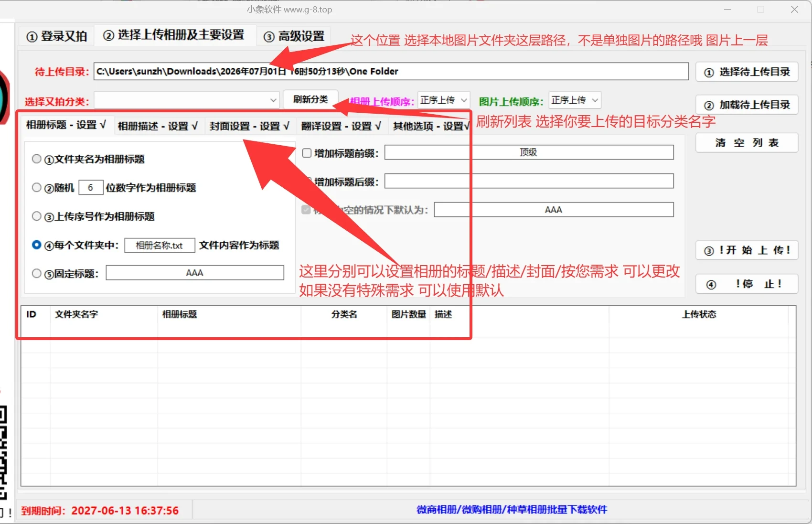Enable the 增加标题前缀 checkbox

(x=307, y=153)
